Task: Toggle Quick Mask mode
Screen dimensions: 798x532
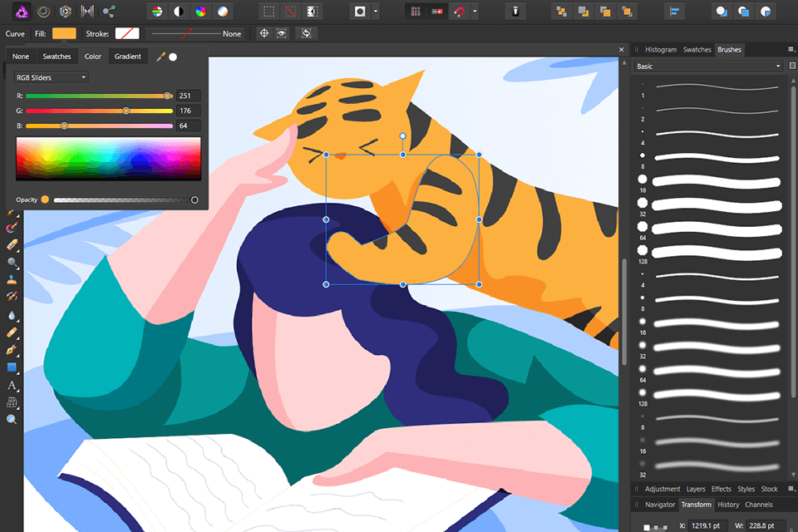Action: point(360,11)
